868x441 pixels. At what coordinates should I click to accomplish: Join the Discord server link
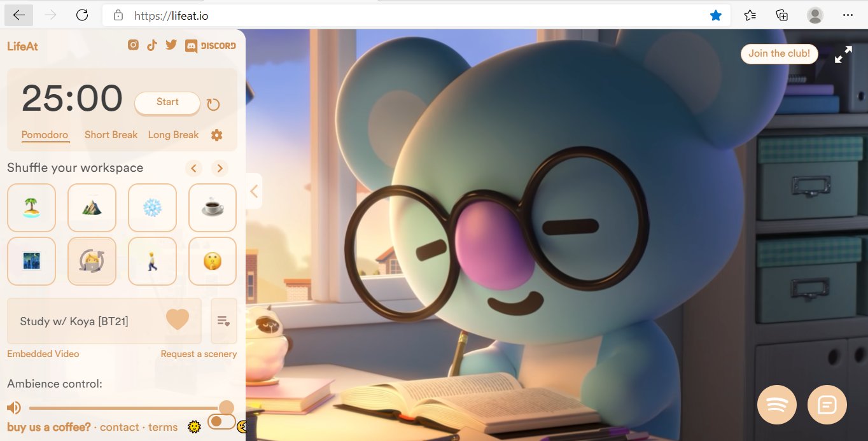pos(210,46)
